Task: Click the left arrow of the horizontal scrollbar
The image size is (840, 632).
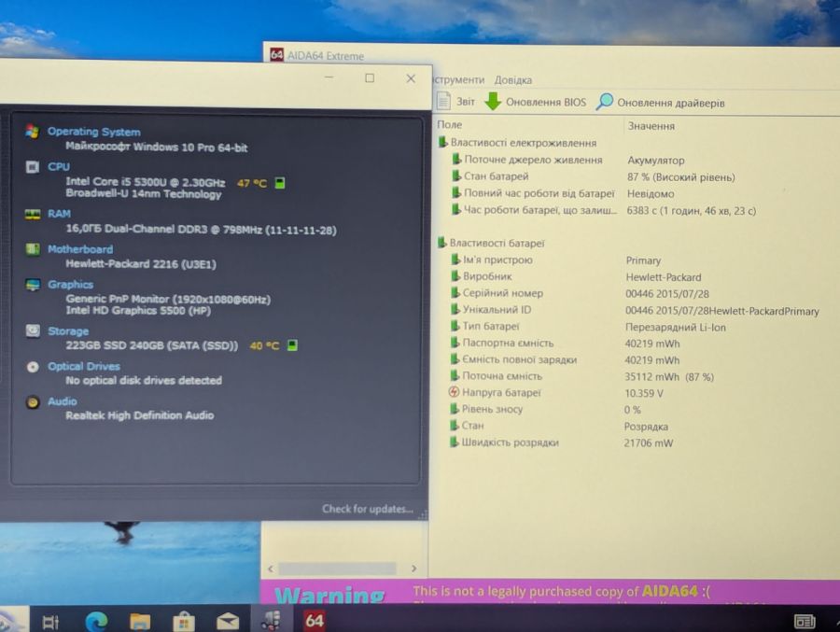Action: click(271, 569)
